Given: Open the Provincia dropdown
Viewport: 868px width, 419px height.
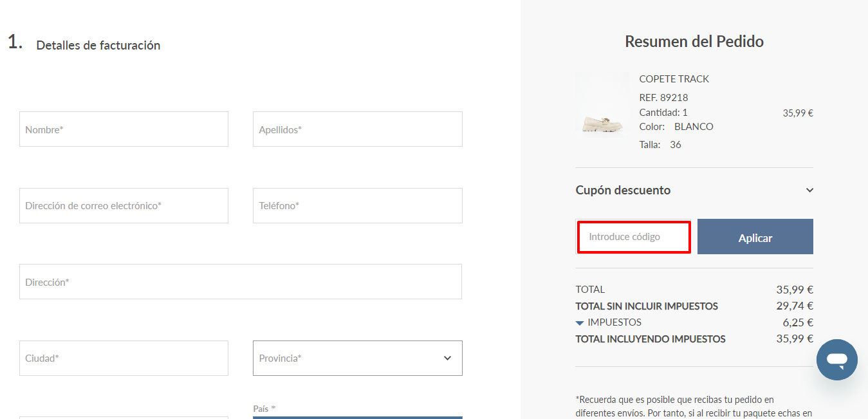Looking at the screenshot, I should pyautogui.click(x=358, y=358).
